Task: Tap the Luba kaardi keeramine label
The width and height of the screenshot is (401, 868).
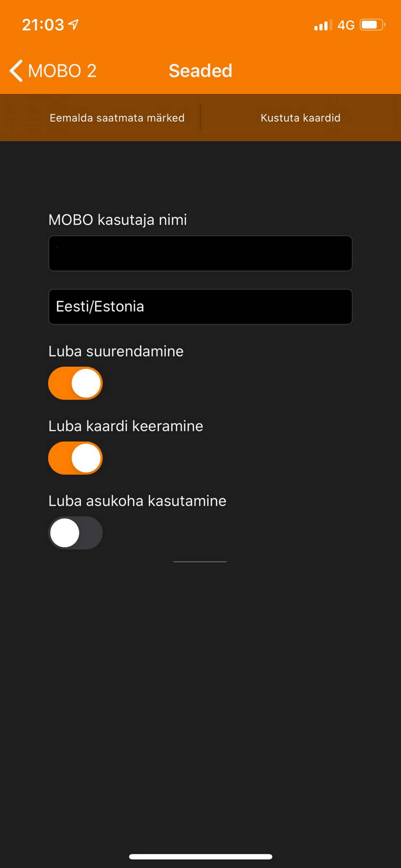Action: (x=126, y=426)
